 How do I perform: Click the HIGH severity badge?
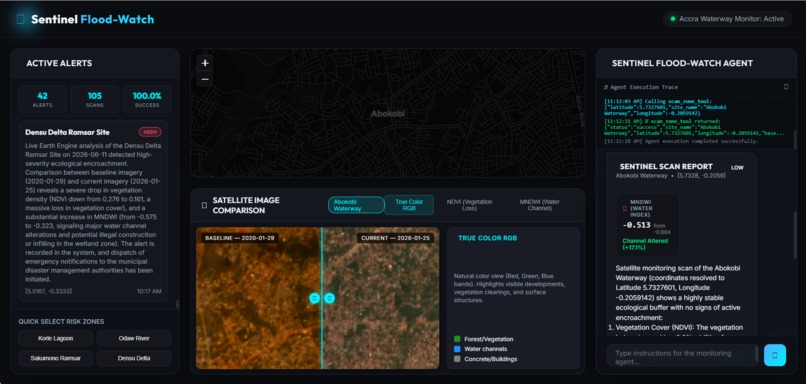(150, 132)
